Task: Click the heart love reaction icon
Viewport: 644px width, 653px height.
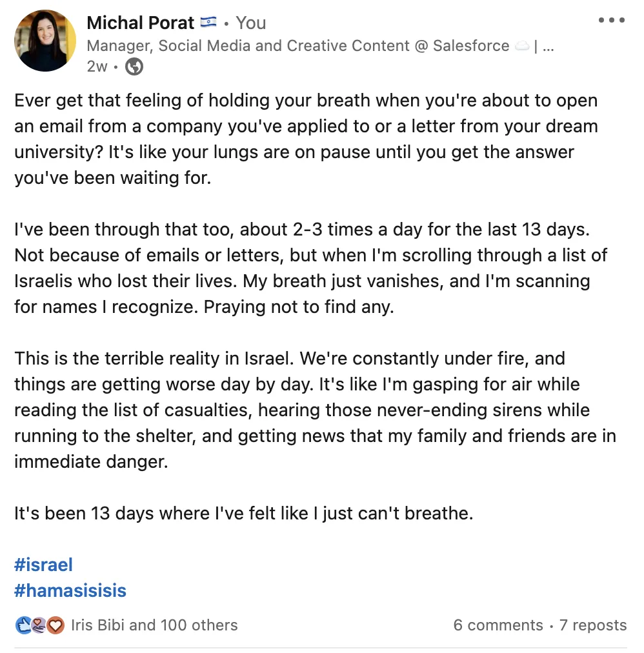Action: pyautogui.click(x=55, y=625)
